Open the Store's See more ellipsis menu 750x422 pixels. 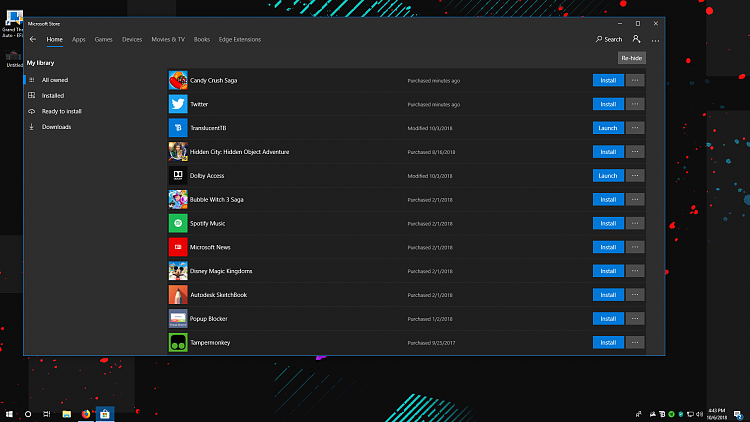point(655,40)
